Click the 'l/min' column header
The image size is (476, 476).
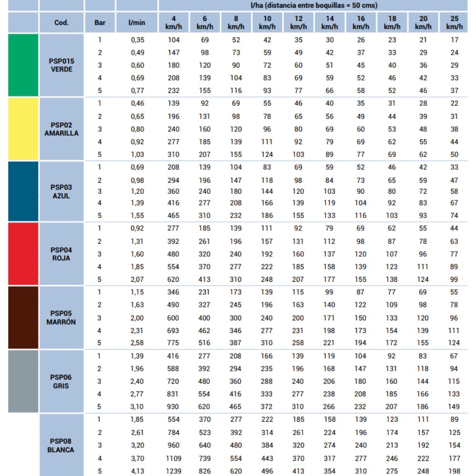[137, 22]
